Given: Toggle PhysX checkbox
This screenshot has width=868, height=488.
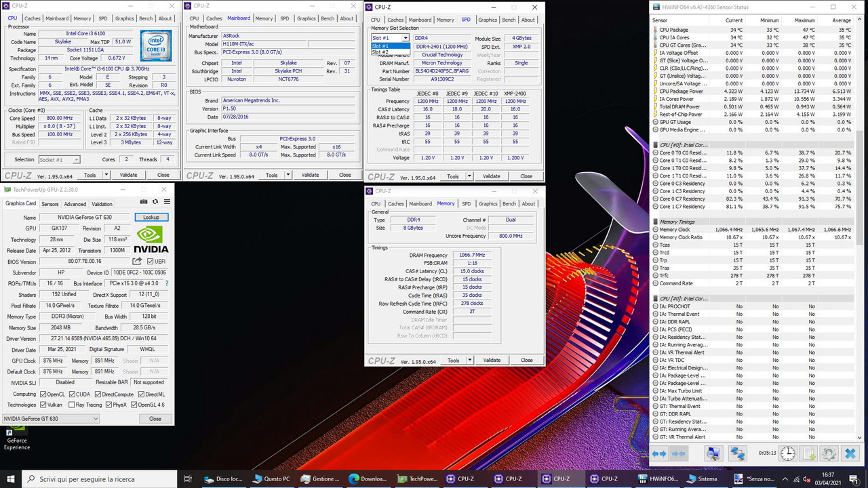Looking at the screenshot, I should 108,405.
